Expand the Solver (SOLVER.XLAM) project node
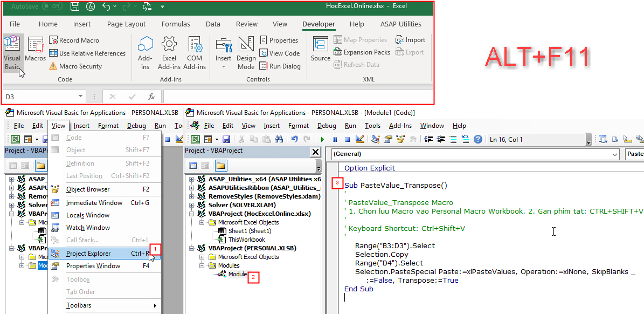644x314 pixels. click(x=192, y=205)
